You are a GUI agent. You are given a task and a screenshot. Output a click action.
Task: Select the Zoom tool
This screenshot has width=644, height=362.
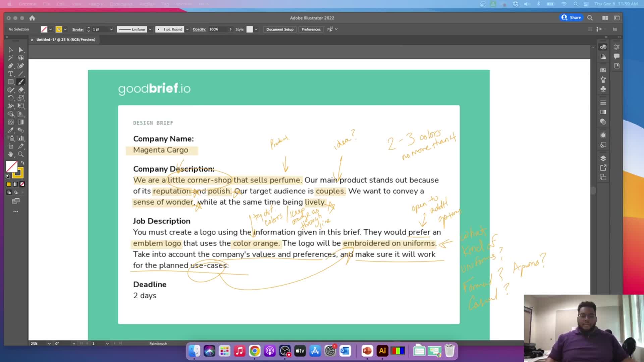pos(21,155)
